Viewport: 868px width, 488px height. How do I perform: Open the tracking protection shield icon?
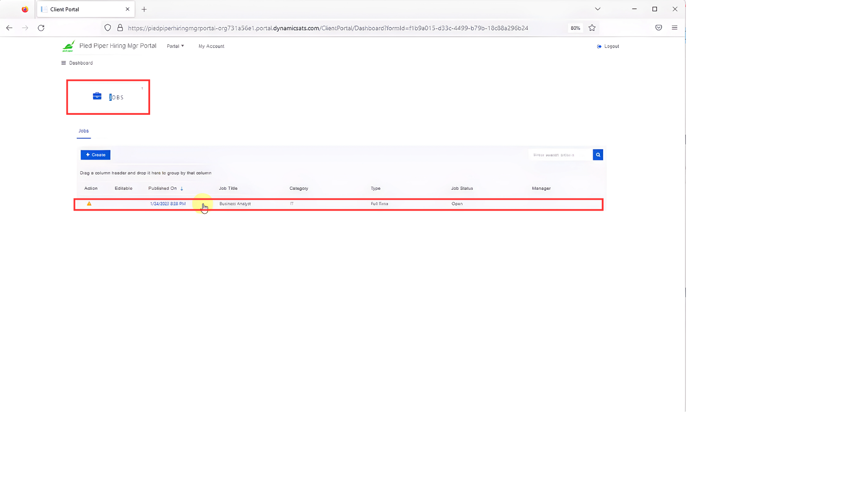tap(108, 28)
